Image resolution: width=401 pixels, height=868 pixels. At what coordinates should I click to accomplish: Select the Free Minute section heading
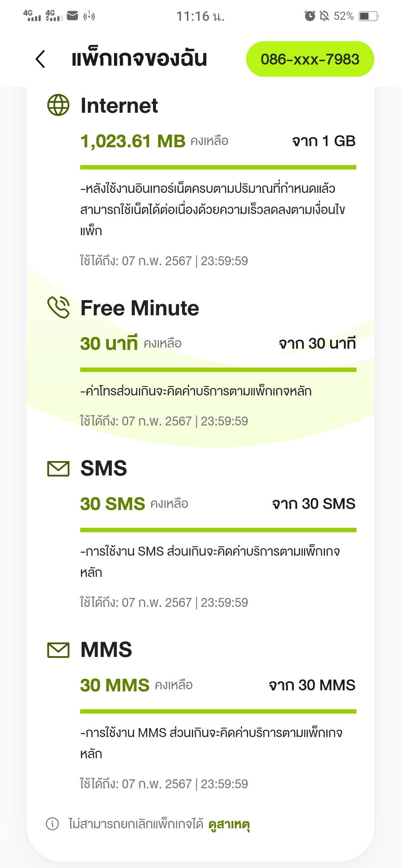(140, 308)
